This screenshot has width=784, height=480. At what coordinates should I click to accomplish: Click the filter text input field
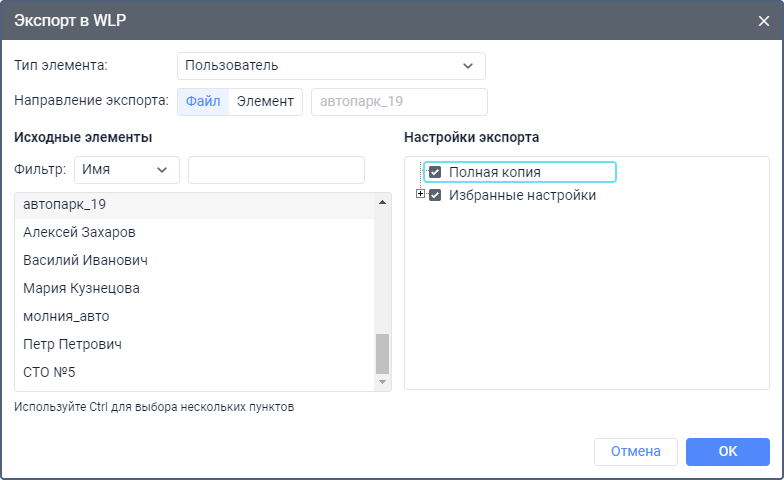[276, 170]
